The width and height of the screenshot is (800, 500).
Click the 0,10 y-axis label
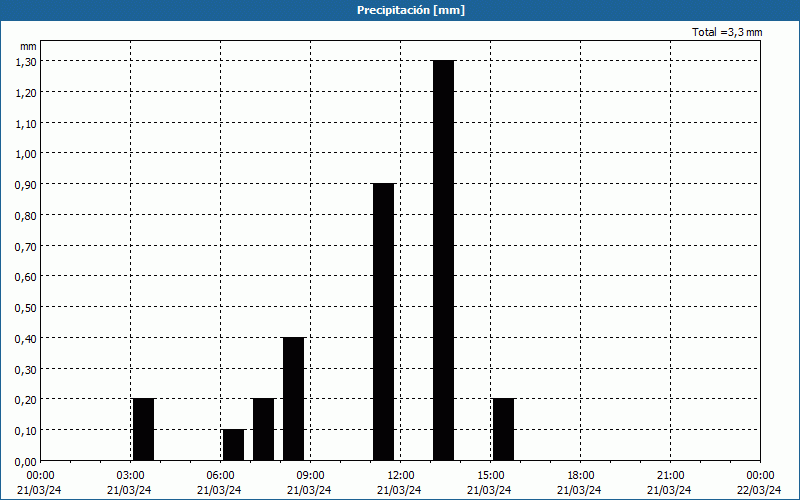point(26,431)
